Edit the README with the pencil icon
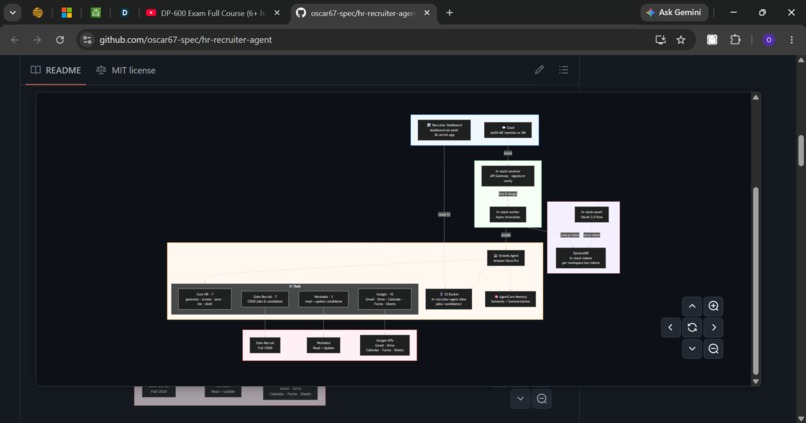 [539, 69]
